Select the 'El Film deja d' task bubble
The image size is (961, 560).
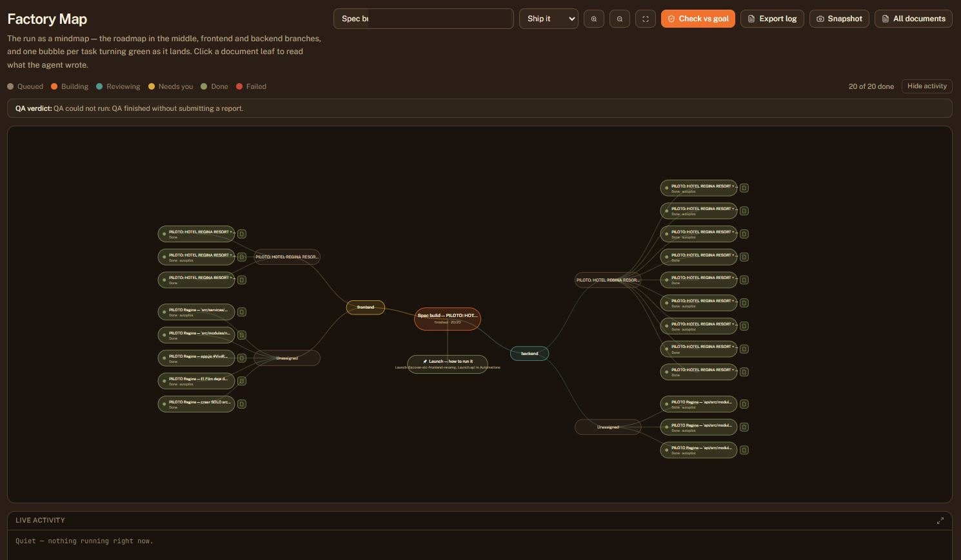pos(196,381)
